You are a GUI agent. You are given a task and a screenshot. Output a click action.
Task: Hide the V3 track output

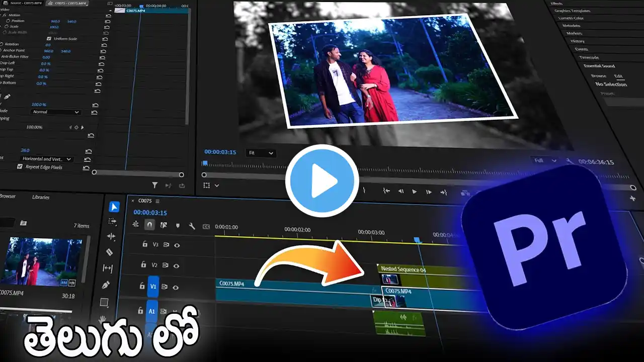pos(177,245)
